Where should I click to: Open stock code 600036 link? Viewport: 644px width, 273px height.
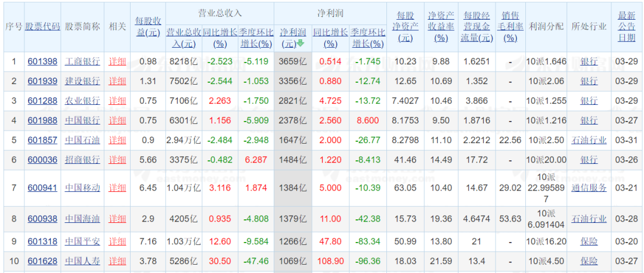(x=42, y=160)
